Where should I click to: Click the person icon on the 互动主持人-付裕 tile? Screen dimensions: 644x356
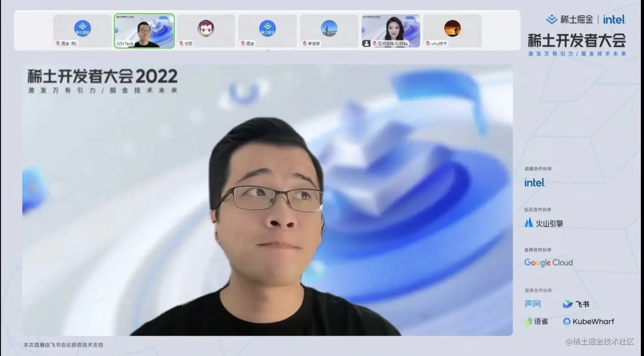(366, 43)
